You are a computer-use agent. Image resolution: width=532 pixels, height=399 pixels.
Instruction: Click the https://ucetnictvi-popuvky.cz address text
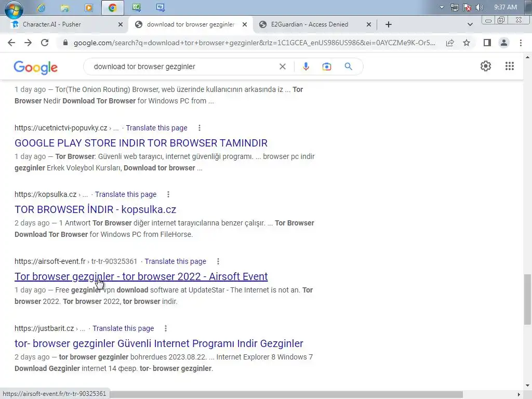(61, 128)
